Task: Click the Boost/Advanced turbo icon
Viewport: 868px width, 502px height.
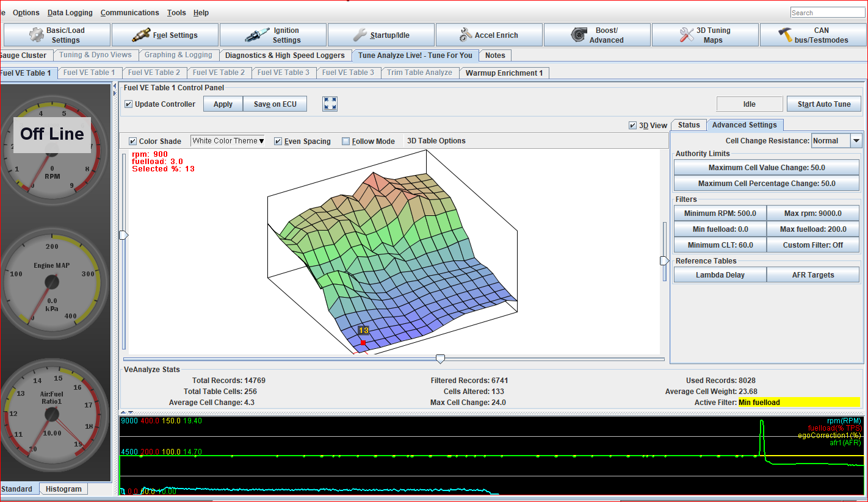Action: (579, 35)
